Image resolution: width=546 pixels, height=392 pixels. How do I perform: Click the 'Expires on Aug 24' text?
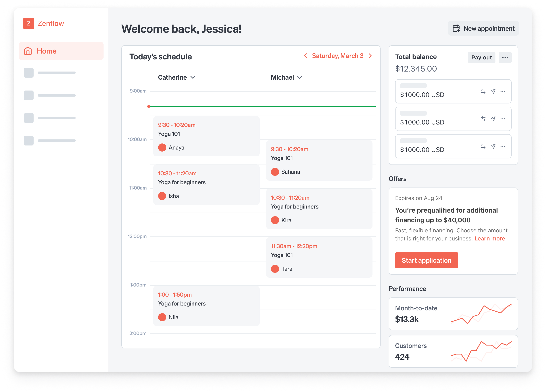418,198
